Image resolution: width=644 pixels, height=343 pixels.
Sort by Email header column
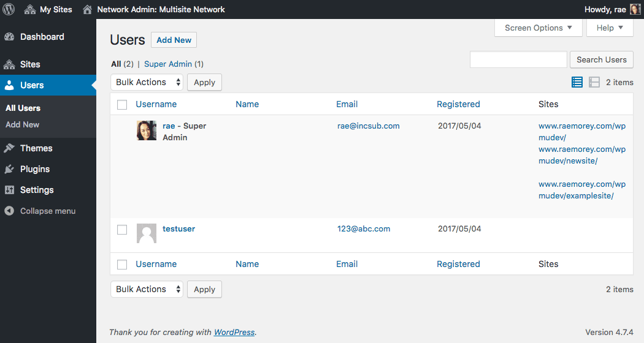point(347,104)
